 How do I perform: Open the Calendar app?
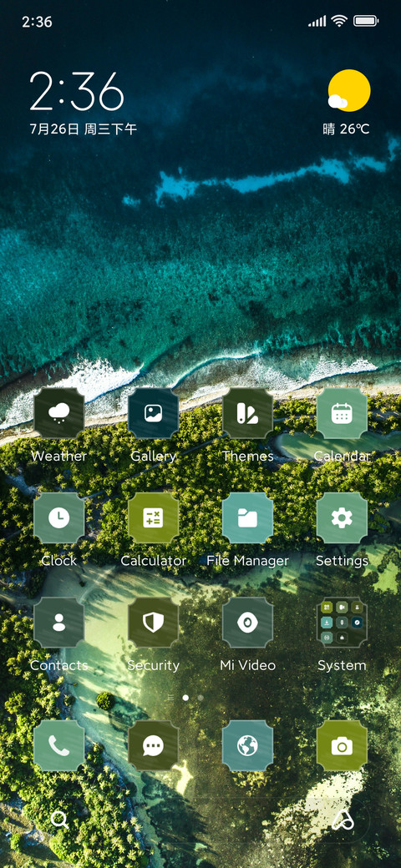[x=342, y=413]
